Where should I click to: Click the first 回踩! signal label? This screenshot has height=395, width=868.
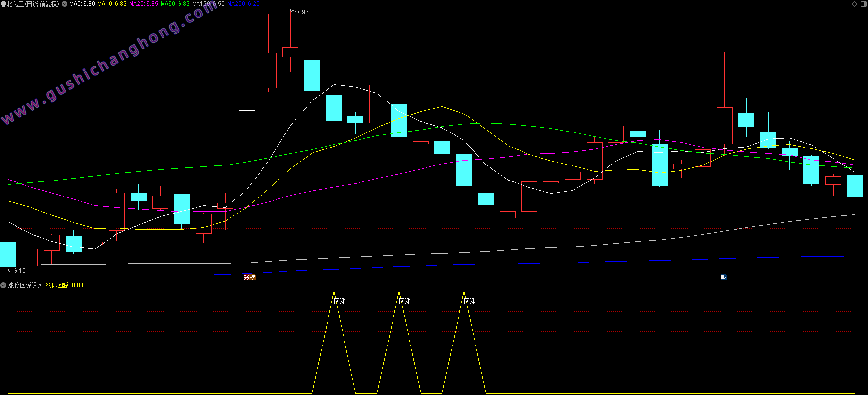coord(341,301)
